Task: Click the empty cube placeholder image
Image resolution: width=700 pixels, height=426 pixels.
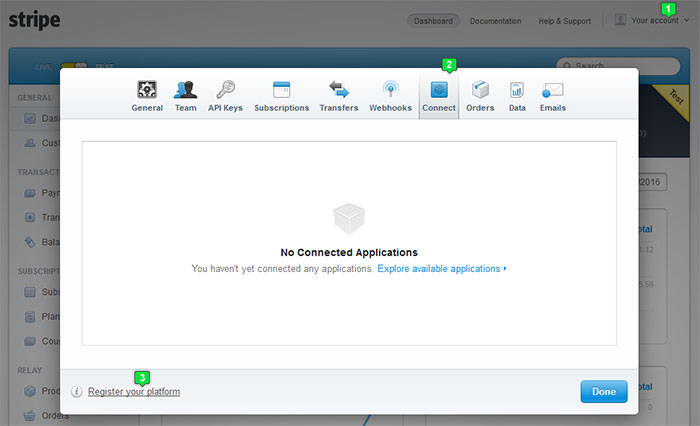Action: (349, 218)
